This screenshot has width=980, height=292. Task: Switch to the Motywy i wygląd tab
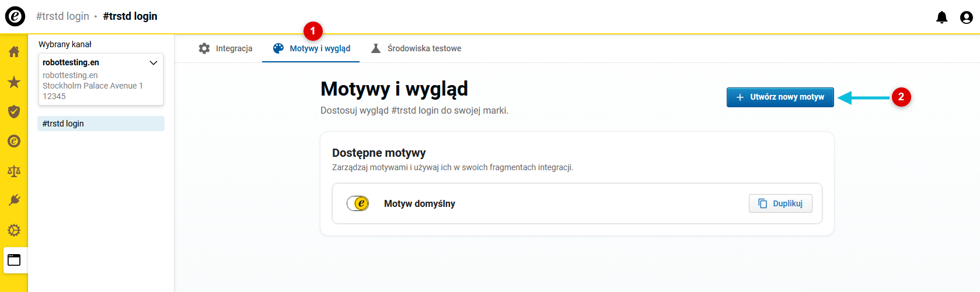point(312,48)
